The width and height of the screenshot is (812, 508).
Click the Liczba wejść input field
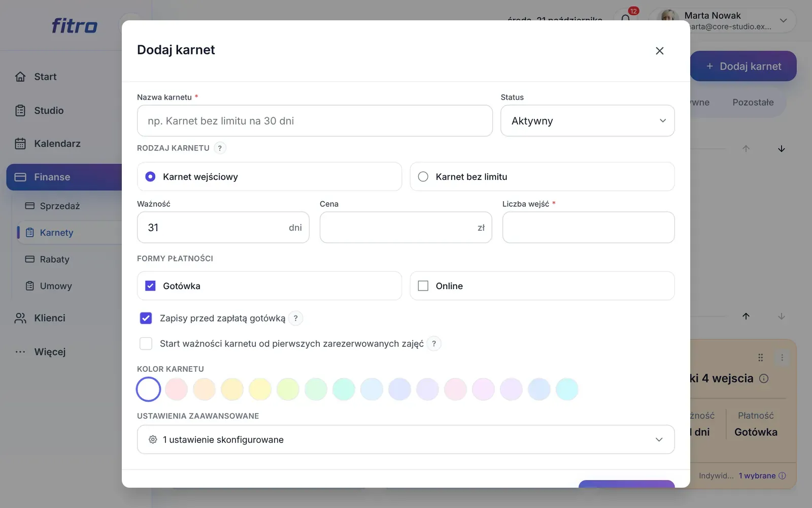(x=588, y=228)
